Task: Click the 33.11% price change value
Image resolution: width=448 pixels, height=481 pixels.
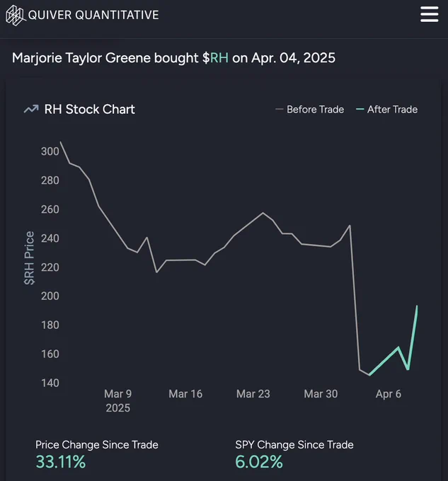Action: pyautogui.click(x=60, y=462)
